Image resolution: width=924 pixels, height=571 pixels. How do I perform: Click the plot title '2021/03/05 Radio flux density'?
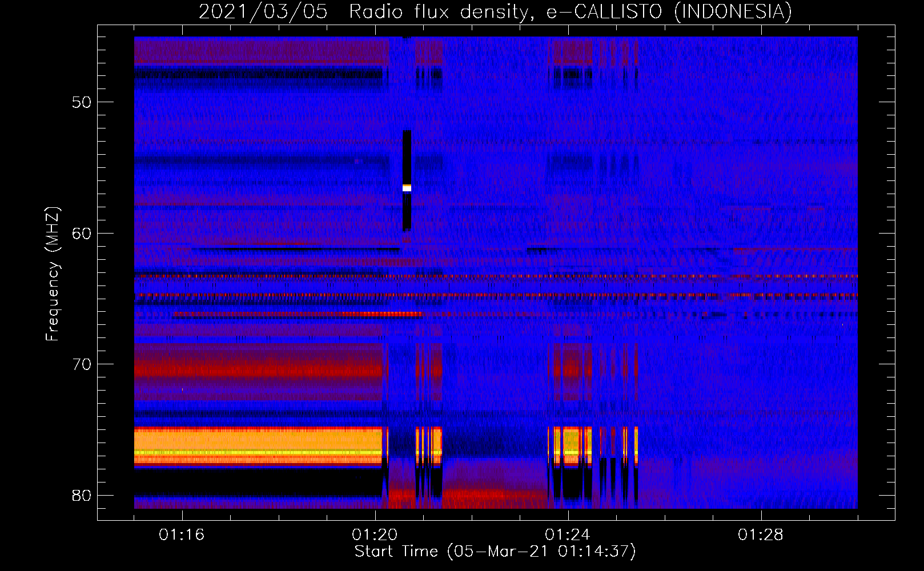click(495, 11)
